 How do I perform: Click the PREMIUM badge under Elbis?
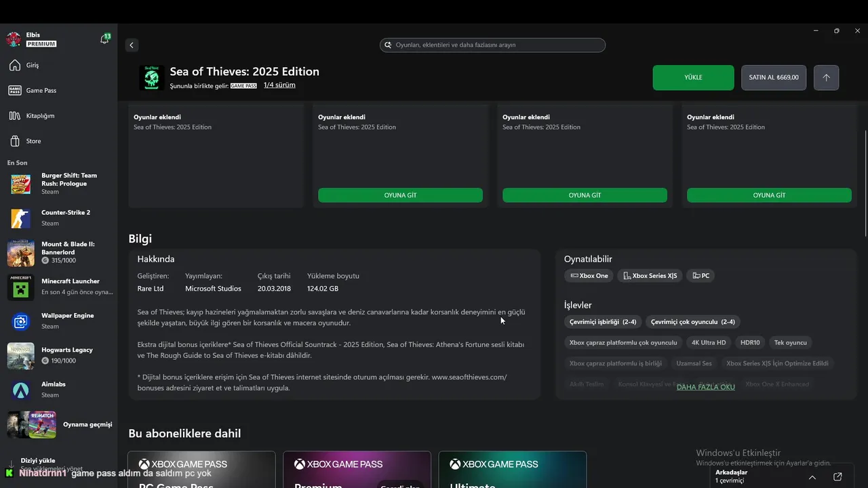pyautogui.click(x=41, y=44)
